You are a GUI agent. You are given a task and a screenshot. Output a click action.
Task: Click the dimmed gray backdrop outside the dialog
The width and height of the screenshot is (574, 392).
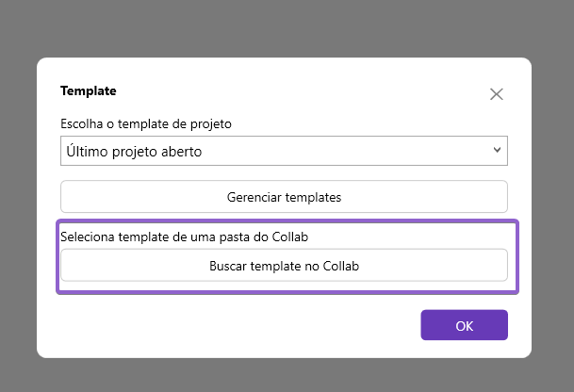coord(287,25)
